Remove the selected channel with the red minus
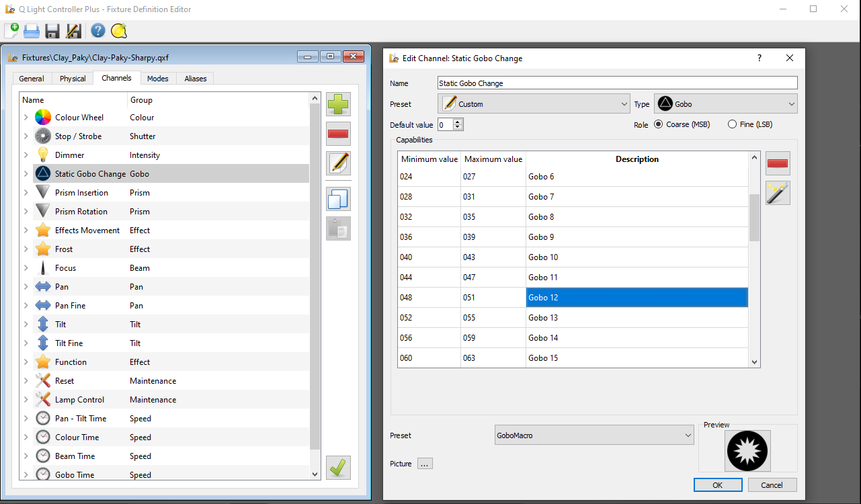The image size is (861, 504). pyautogui.click(x=338, y=134)
